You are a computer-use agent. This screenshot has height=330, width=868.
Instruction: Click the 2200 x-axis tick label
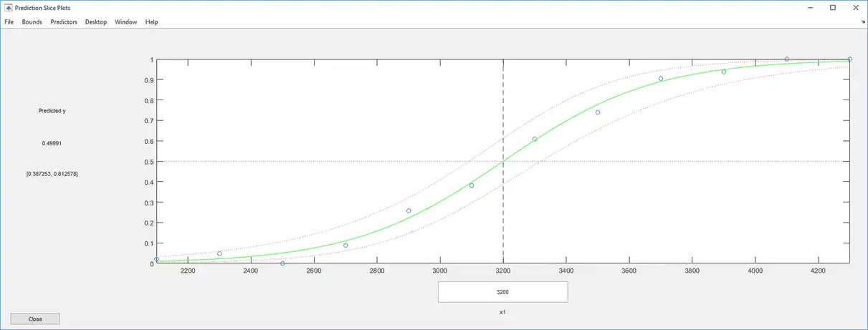[188, 271]
